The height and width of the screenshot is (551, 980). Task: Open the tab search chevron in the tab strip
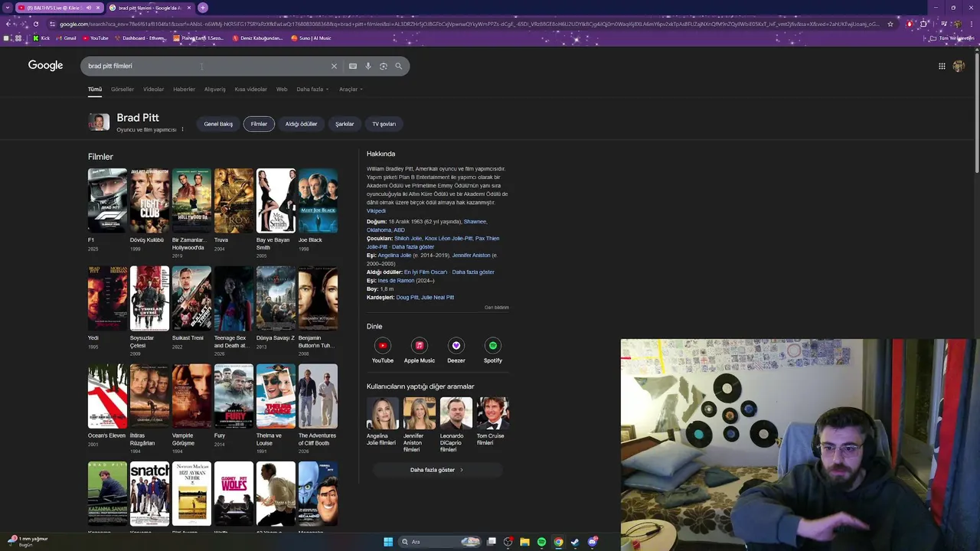pos(8,8)
